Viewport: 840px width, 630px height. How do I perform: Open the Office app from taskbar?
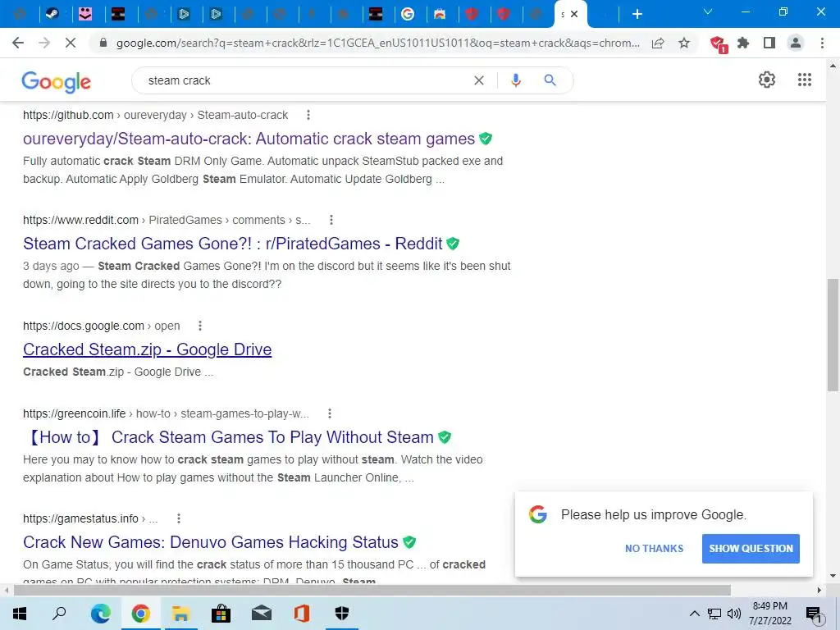[x=302, y=614]
